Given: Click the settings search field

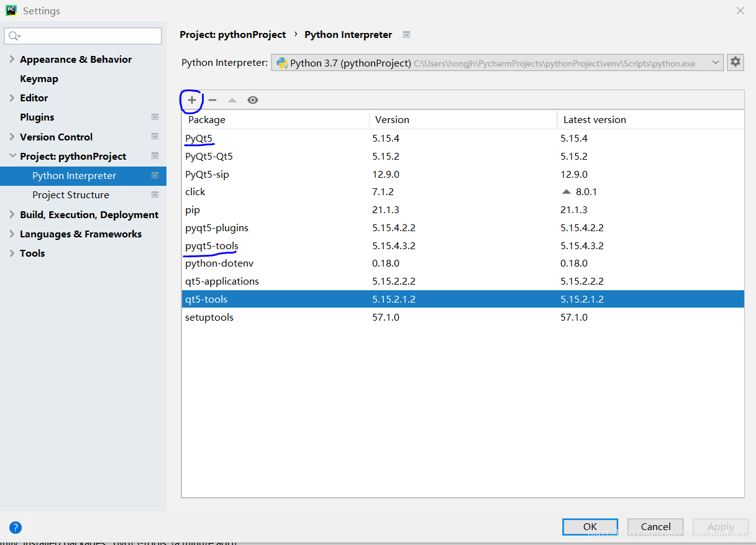Looking at the screenshot, I should pyautogui.click(x=83, y=35).
